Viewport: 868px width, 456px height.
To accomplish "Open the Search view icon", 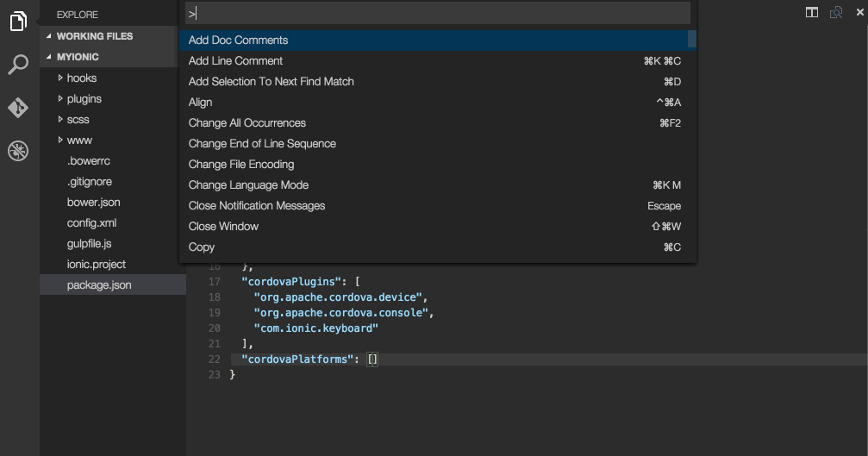I will 18,65.
